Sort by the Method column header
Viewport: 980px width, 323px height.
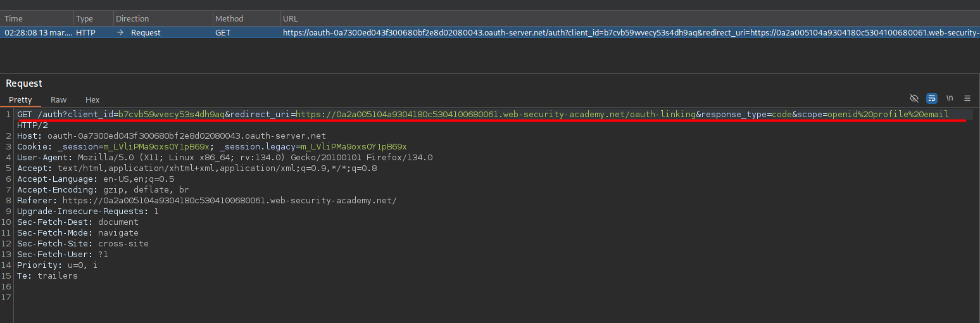pyautogui.click(x=229, y=19)
